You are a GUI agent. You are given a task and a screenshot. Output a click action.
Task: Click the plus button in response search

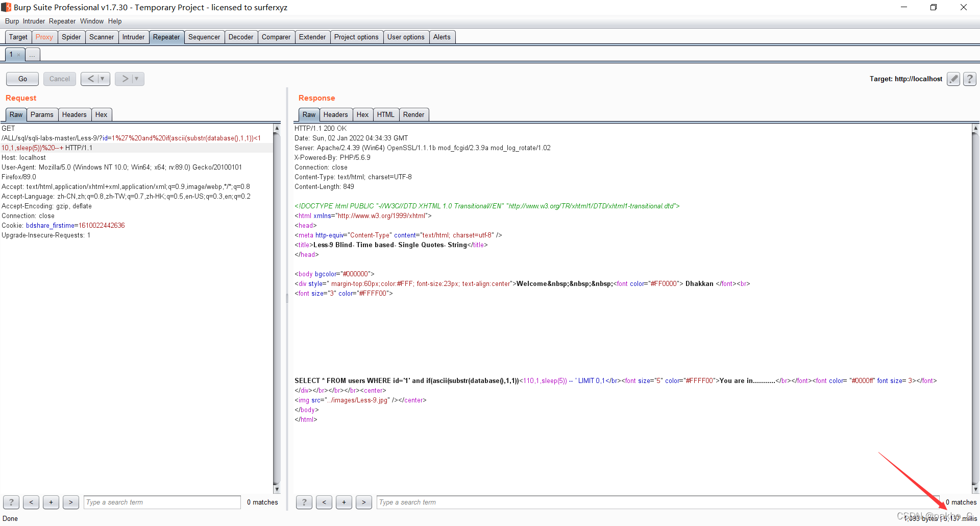point(344,502)
